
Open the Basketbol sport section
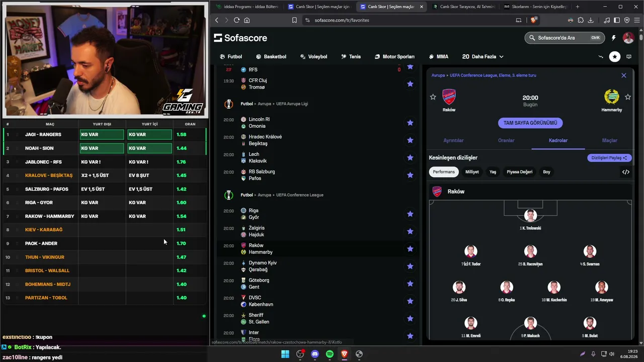tap(271, 57)
